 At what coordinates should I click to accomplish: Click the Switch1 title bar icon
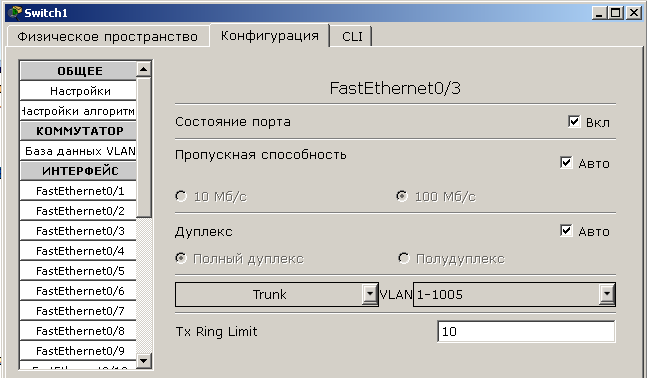(x=15, y=13)
